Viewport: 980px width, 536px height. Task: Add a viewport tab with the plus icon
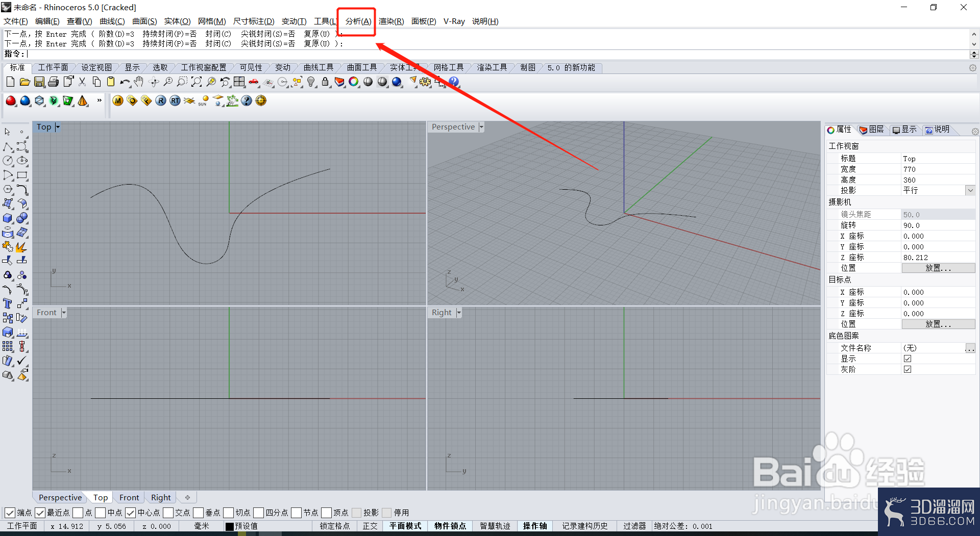[187, 497]
